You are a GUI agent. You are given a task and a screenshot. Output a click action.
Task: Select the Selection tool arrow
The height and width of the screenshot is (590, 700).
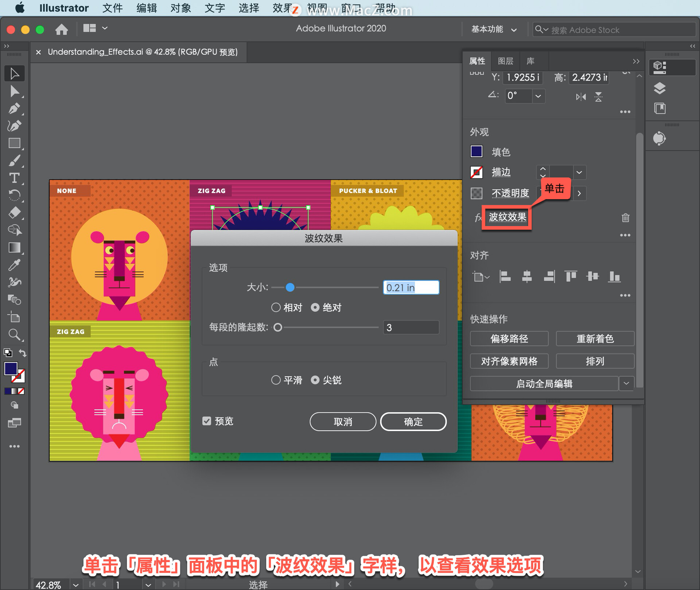coord(15,73)
